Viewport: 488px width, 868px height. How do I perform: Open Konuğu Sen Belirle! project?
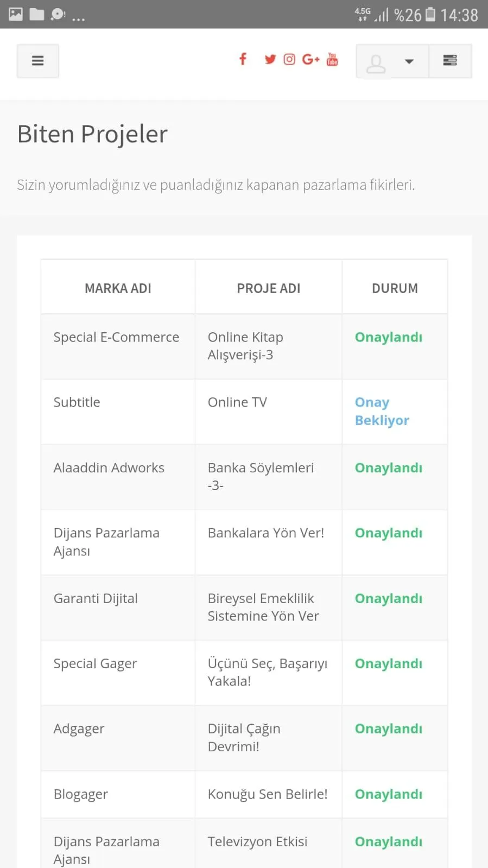[x=268, y=794]
